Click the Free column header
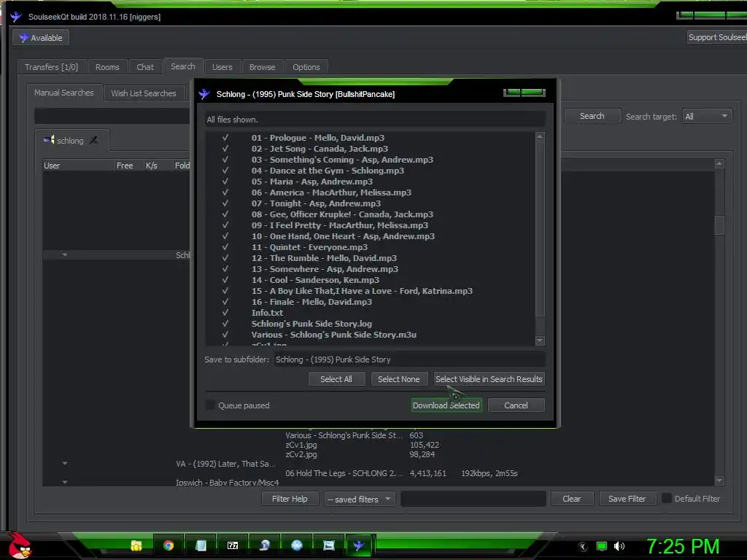Image resolution: width=747 pixels, height=560 pixels. [128, 166]
